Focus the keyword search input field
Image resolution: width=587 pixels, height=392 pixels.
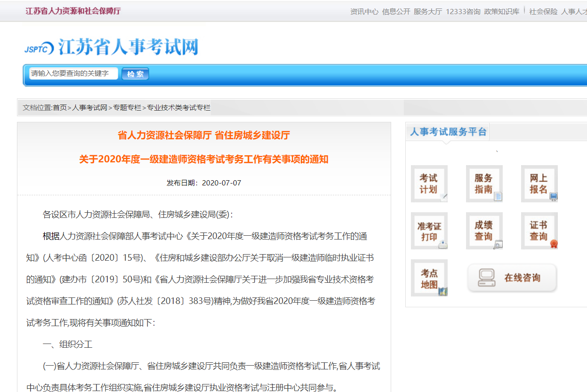tap(73, 73)
